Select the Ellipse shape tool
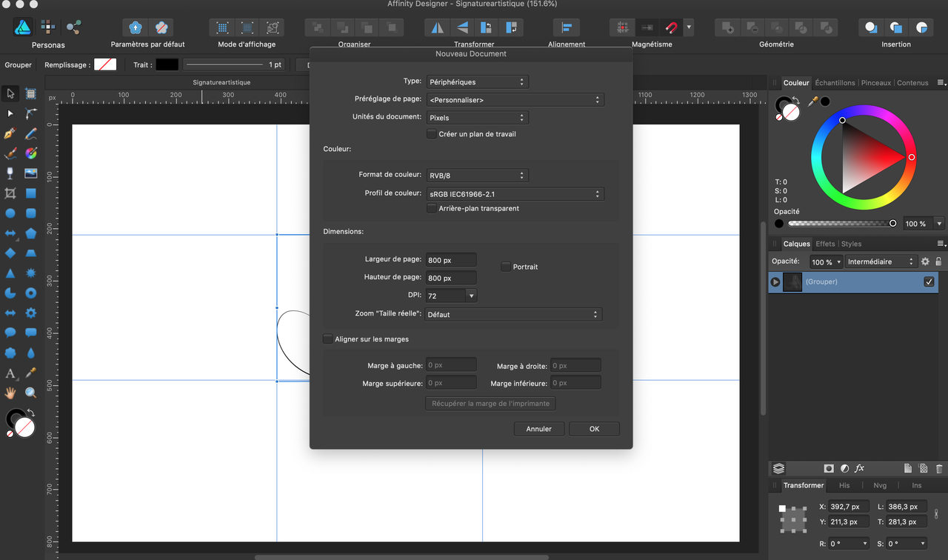The width and height of the screenshot is (948, 560). click(10, 213)
